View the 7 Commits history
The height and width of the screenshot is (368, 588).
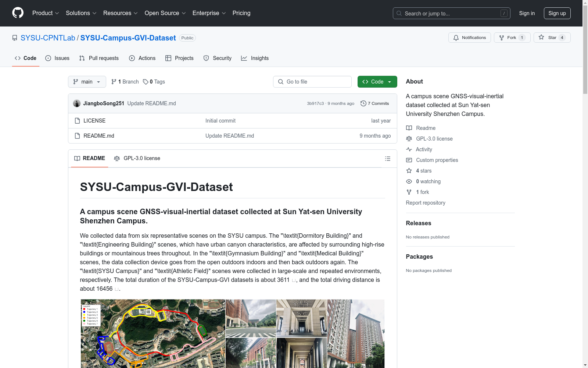pos(375,103)
